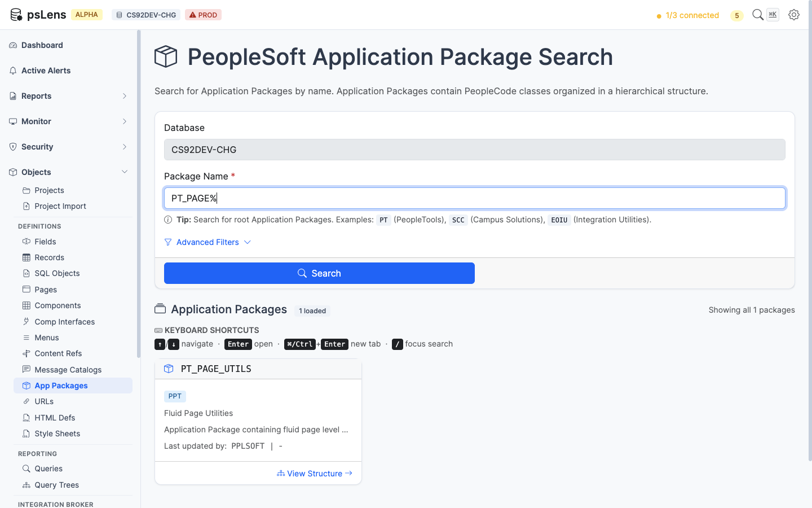Viewport: 812px width, 508px height.
Task: Click the psLens database logo icon
Action: coord(16,15)
